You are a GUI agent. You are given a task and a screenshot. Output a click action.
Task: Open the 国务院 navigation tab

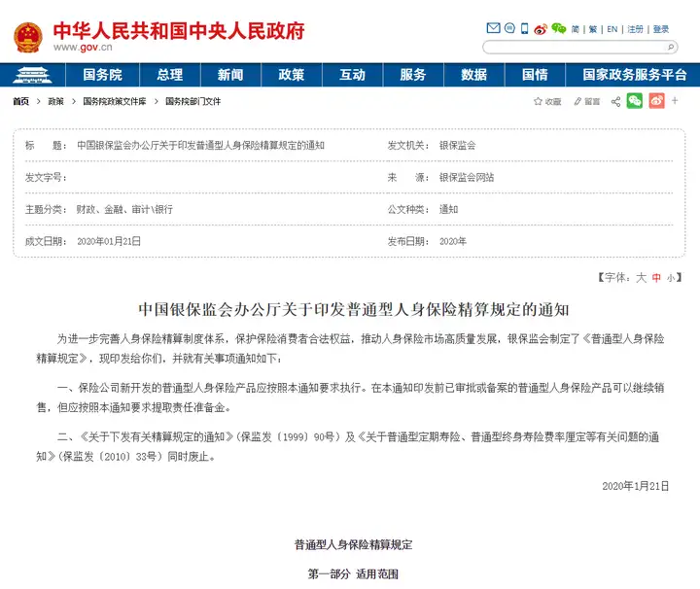click(102, 75)
